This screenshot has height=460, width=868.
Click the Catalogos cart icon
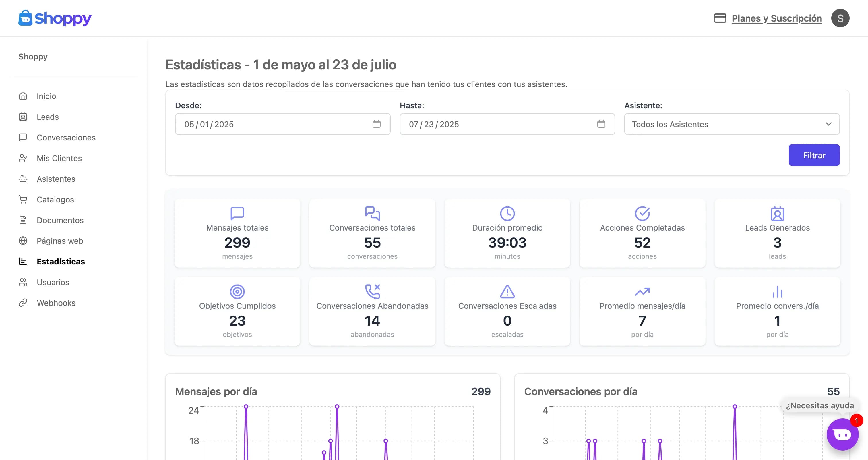tap(23, 200)
